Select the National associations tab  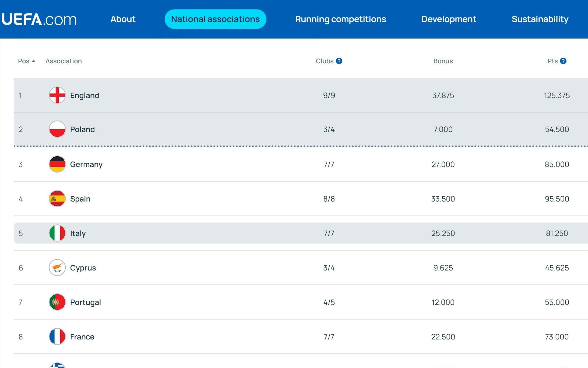pos(215,19)
